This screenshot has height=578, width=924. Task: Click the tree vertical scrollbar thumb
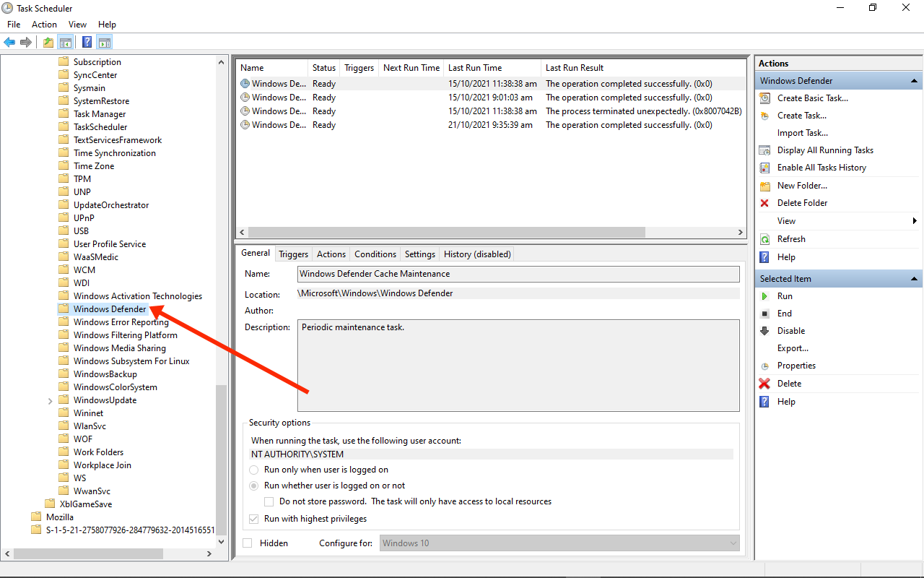[222, 460]
